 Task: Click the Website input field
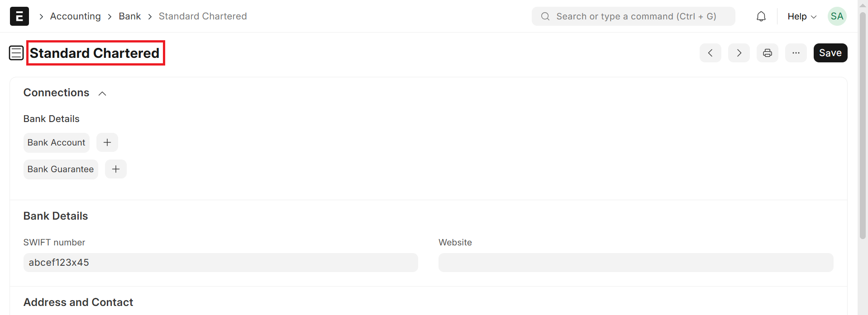click(x=636, y=263)
